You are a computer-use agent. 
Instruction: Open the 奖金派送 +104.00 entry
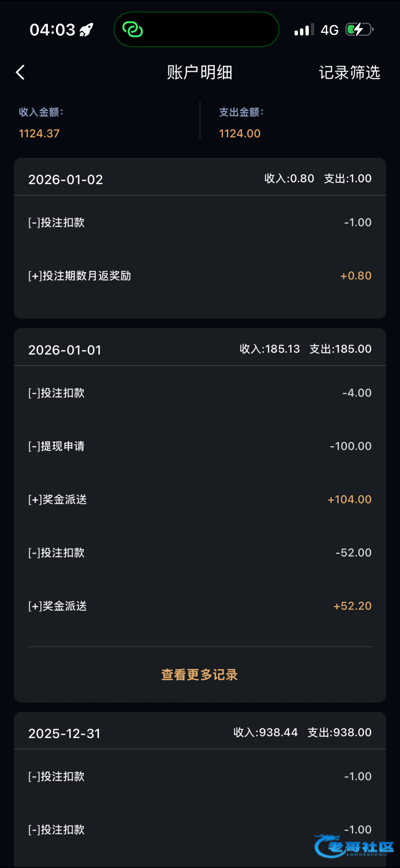200,499
